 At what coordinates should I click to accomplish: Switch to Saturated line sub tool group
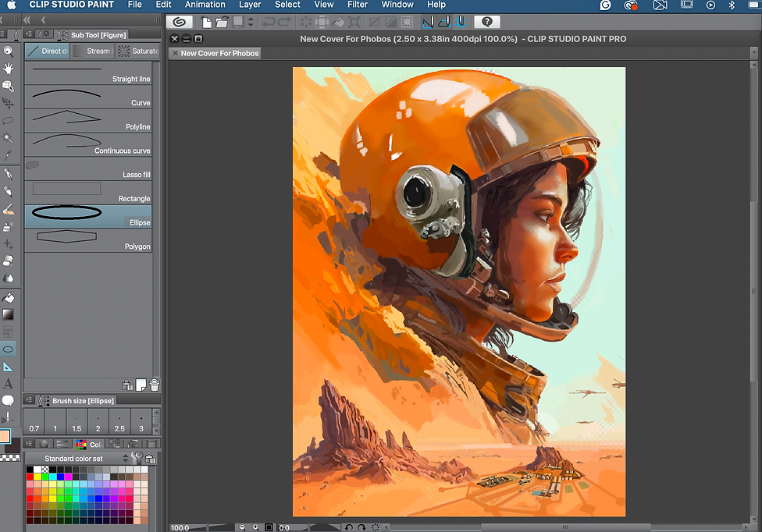pos(138,51)
